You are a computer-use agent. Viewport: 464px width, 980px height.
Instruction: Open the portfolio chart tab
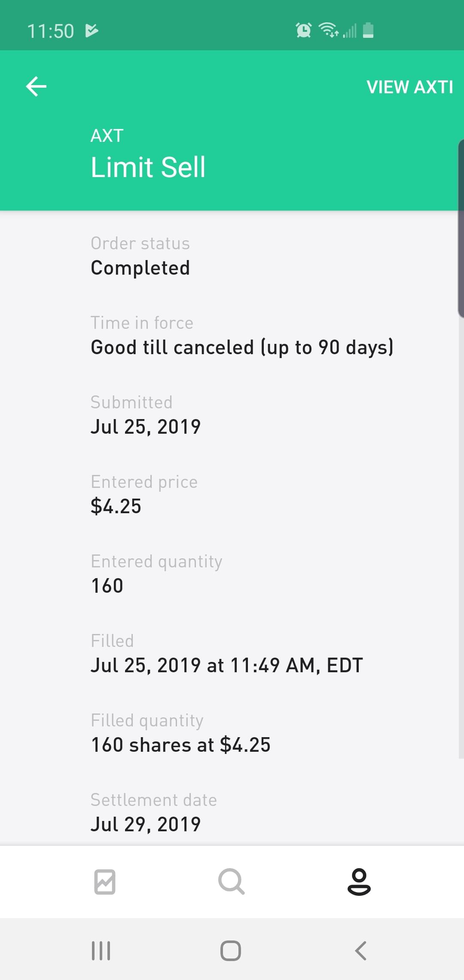click(105, 882)
